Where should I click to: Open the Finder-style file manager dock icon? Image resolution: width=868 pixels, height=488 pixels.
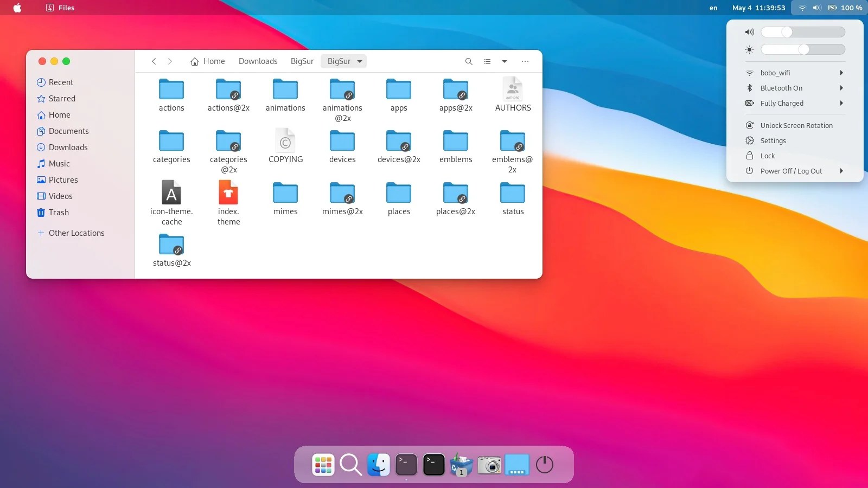tap(379, 465)
